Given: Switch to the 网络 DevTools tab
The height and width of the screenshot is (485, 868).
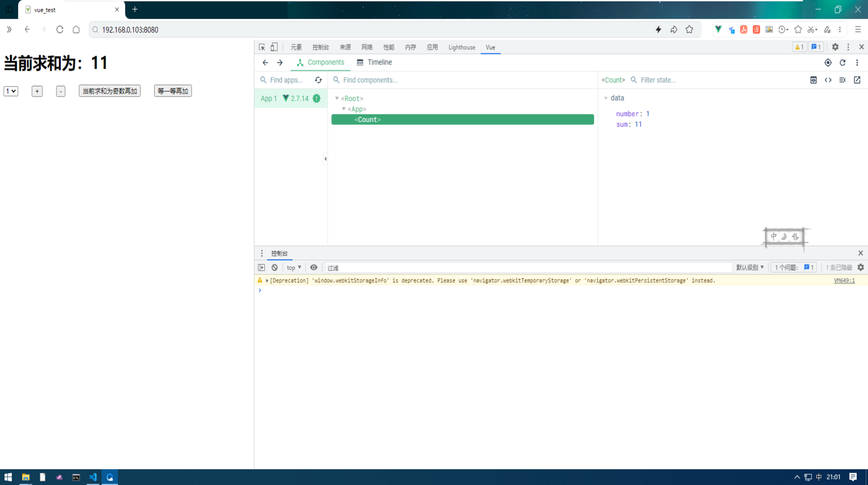Looking at the screenshot, I should tap(367, 47).
